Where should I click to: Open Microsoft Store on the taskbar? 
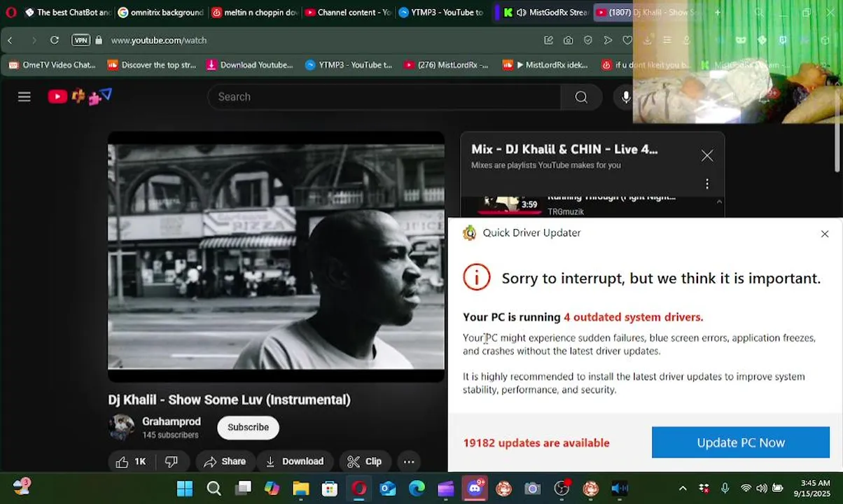tap(330, 488)
